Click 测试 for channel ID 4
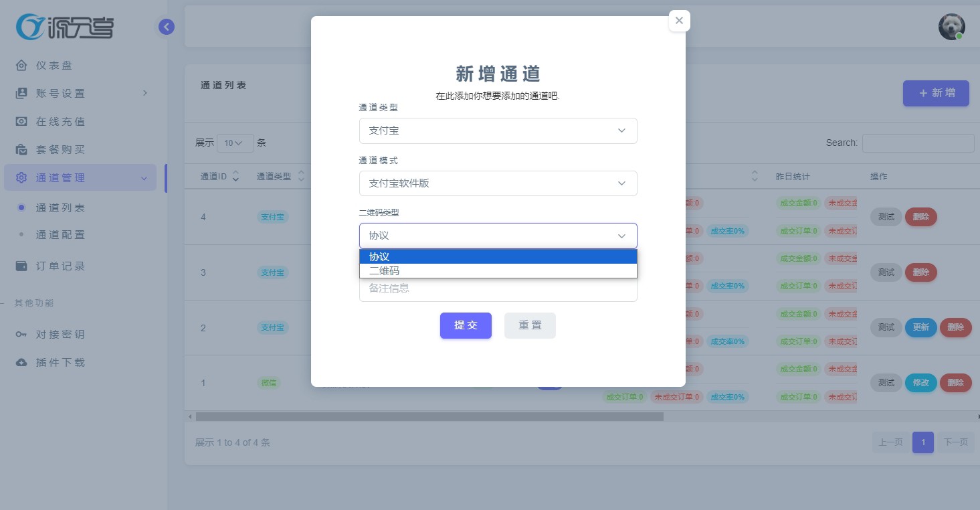980x510 pixels. pyautogui.click(x=886, y=217)
